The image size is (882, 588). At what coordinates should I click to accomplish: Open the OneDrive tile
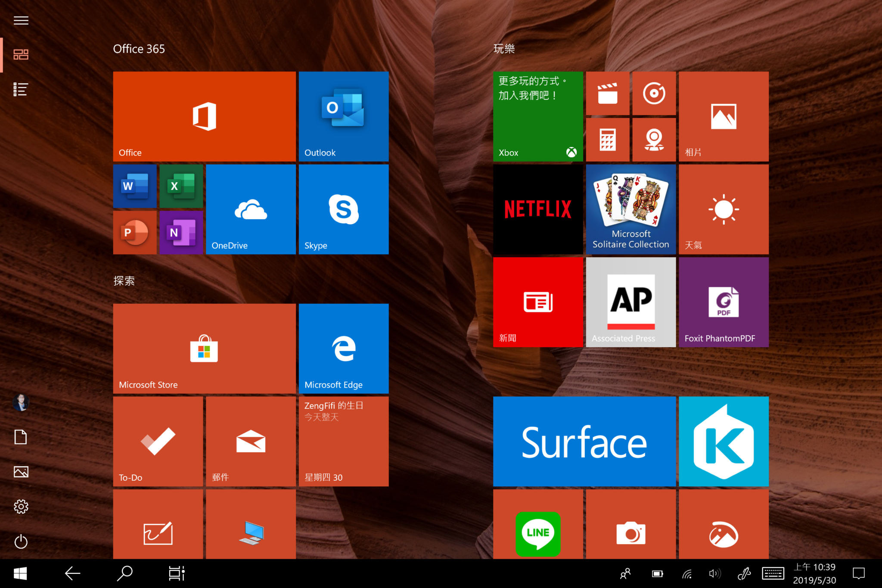pyautogui.click(x=251, y=209)
